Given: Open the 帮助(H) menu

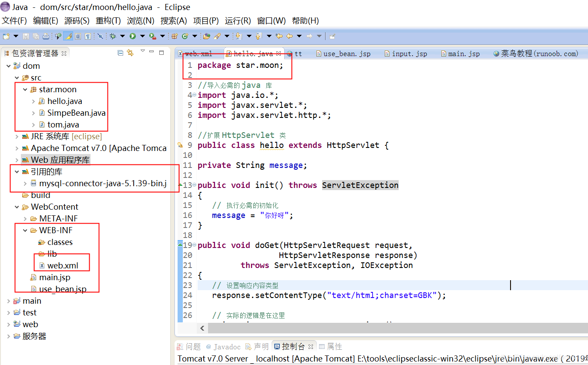Looking at the screenshot, I should coord(305,21).
